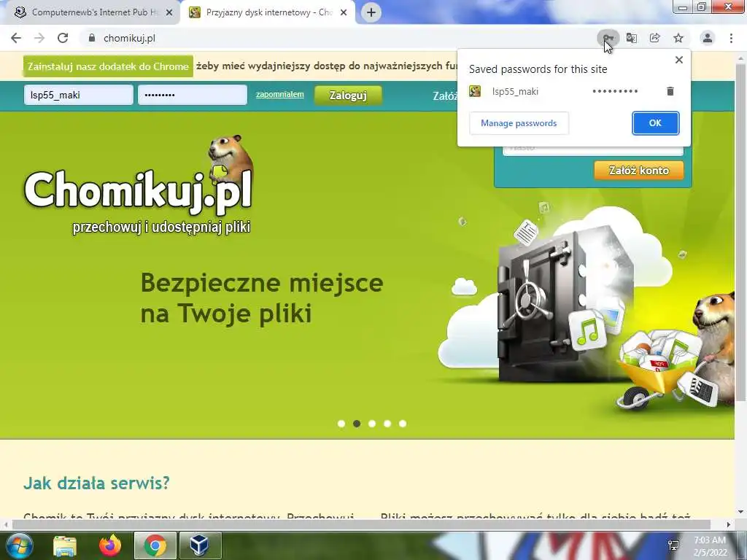This screenshot has height=560, width=747.
Task: Focus the username field with lsp55_maki
Action: [x=79, y=95]
